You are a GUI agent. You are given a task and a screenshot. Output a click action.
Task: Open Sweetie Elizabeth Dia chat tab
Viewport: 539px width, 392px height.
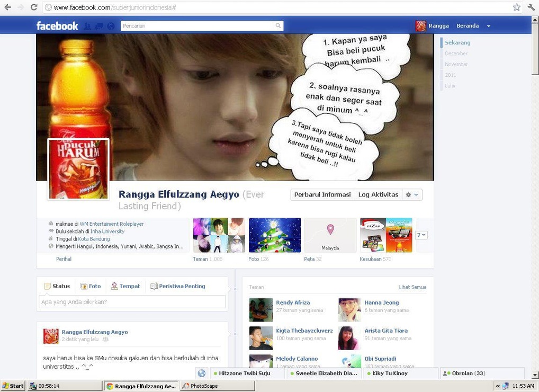tap(324, 373)
